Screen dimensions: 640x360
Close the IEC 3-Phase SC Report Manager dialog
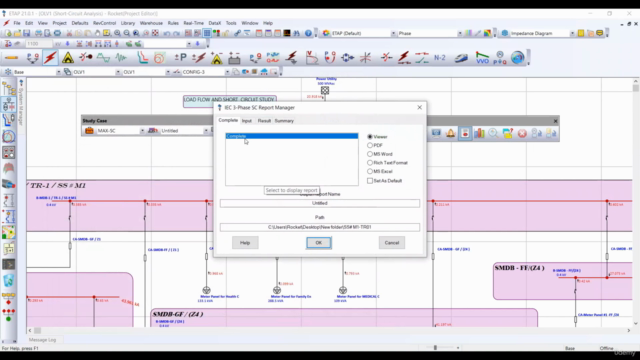tap(420, 107)
